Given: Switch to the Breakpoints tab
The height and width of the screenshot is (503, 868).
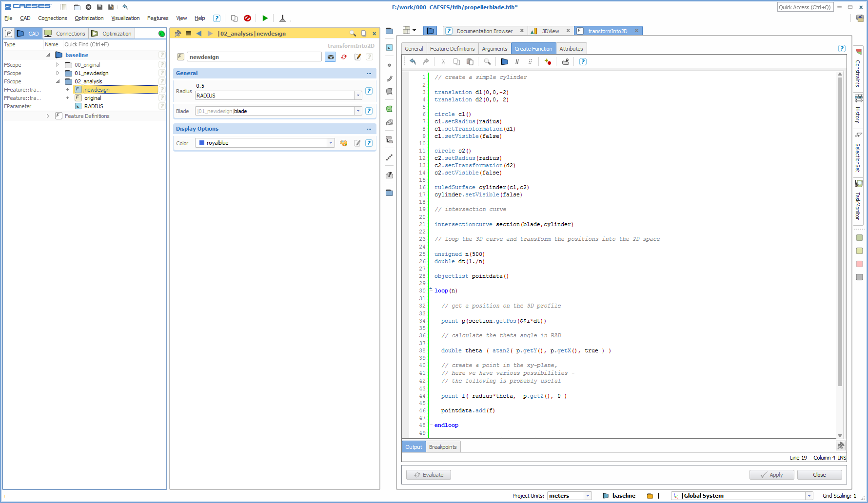Looking at the screenshot, I should [x=443, y=447].
